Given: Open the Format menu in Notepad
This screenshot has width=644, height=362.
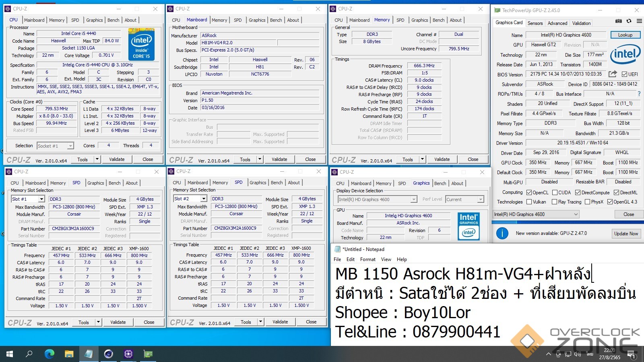Looking at the screenshot, I should pyautogui.click(x=367, y=259).
